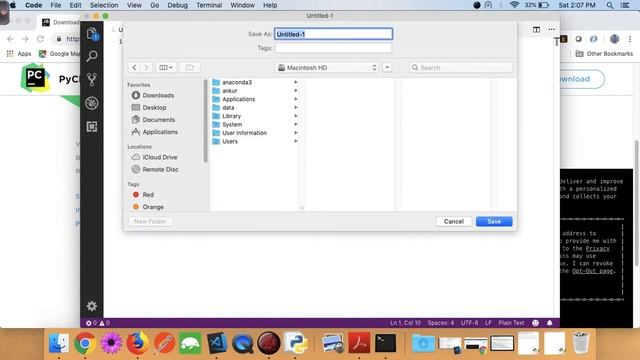
Task: Select the Red tag in sidebar
Action: (x=148, y=195)
